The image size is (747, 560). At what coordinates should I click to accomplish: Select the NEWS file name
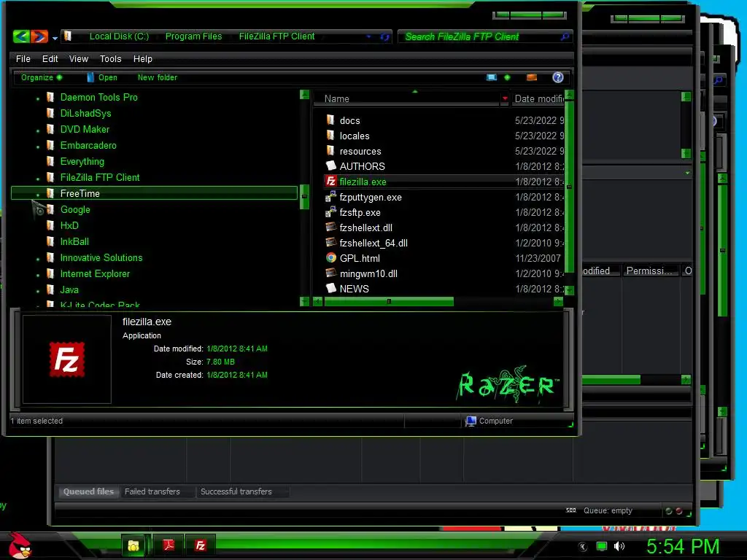pyautogui.click(x=354, y=289)
